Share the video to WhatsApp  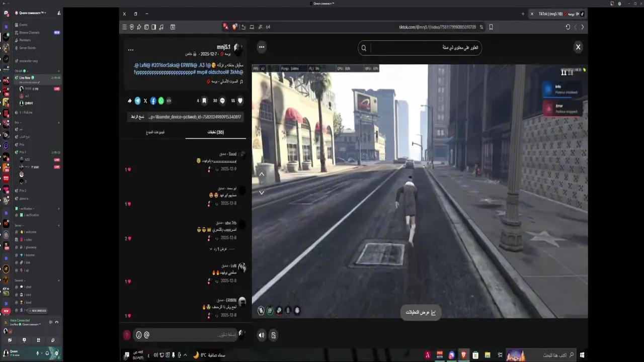coord(161,101)
